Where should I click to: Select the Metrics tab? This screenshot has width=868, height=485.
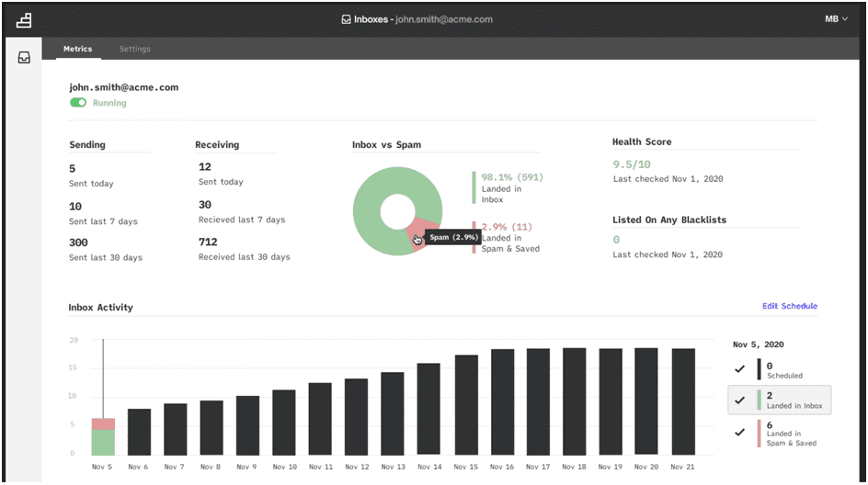pos(77,49)
